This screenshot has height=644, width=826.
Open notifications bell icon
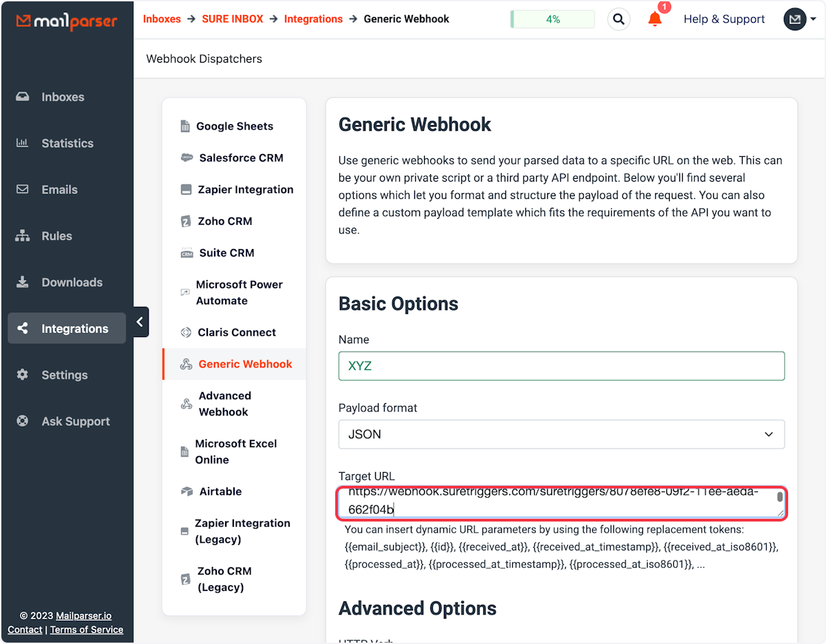pos(655,19)
